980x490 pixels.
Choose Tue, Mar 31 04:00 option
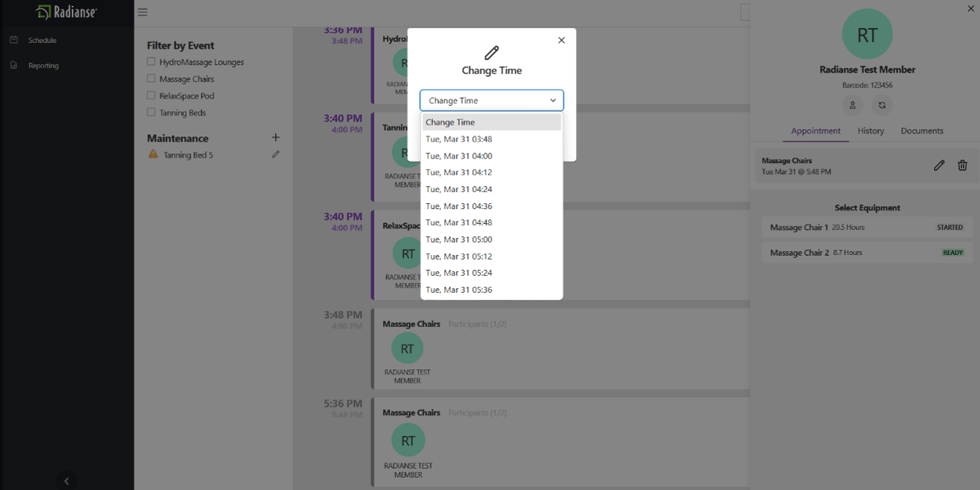491,156
